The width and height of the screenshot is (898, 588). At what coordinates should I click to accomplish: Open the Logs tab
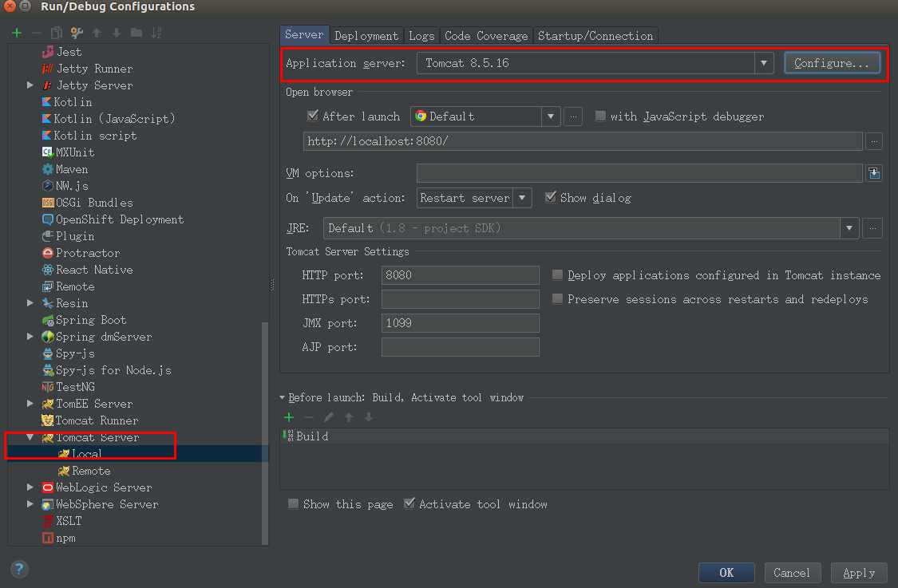[x=421, y=36]
